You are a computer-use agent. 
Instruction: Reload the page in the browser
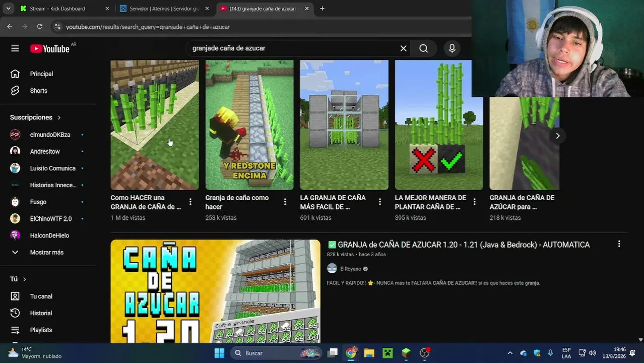(x=40, y=27)
